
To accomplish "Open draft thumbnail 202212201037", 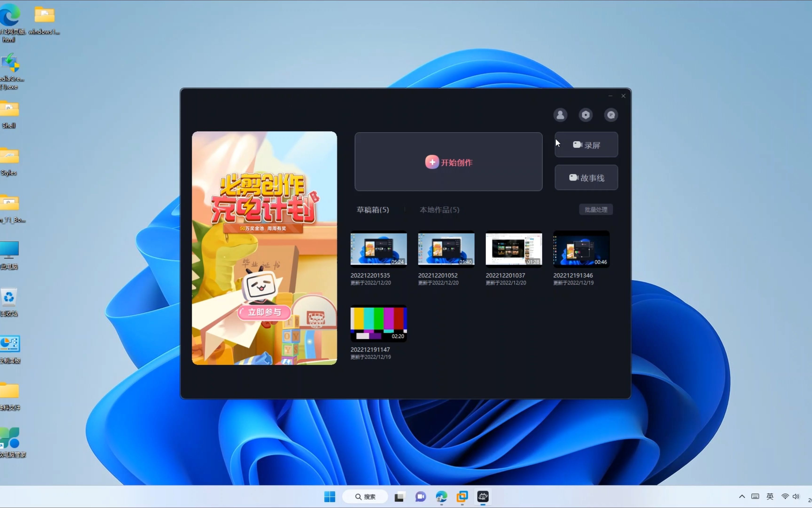I will [x=514, y=249].
